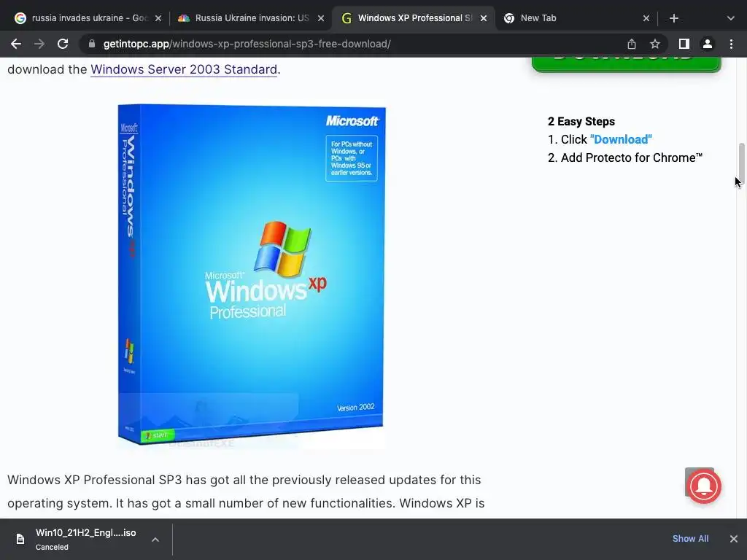The image size is (747, 560).
Task: Expand options chevron for the Win10 download
Action: [155, 540]
